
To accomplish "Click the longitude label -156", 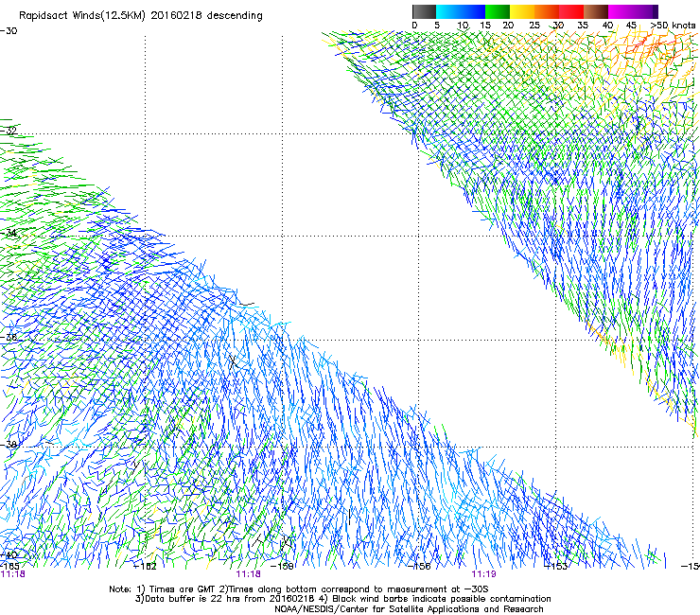I will tap(419, 567).
